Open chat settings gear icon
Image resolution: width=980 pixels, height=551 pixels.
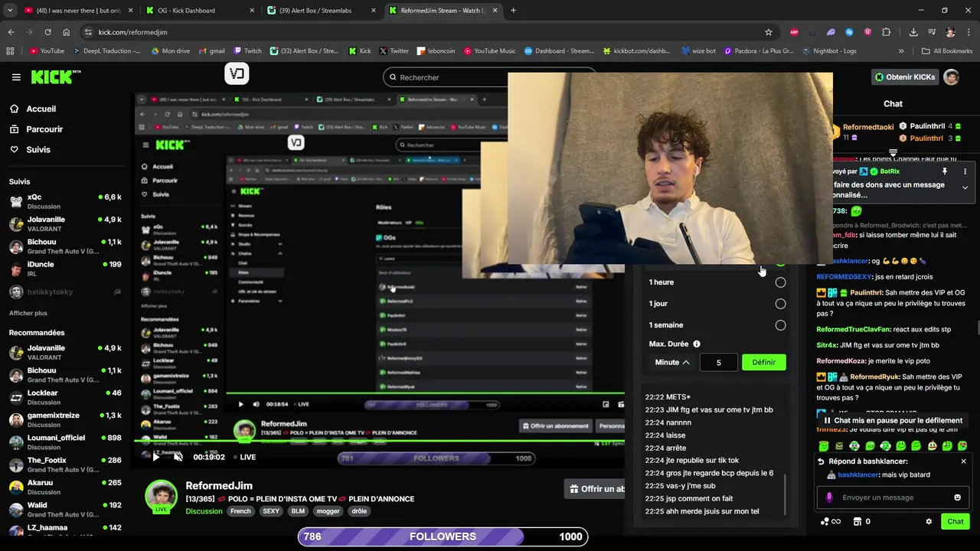click(x=929, y=522)
